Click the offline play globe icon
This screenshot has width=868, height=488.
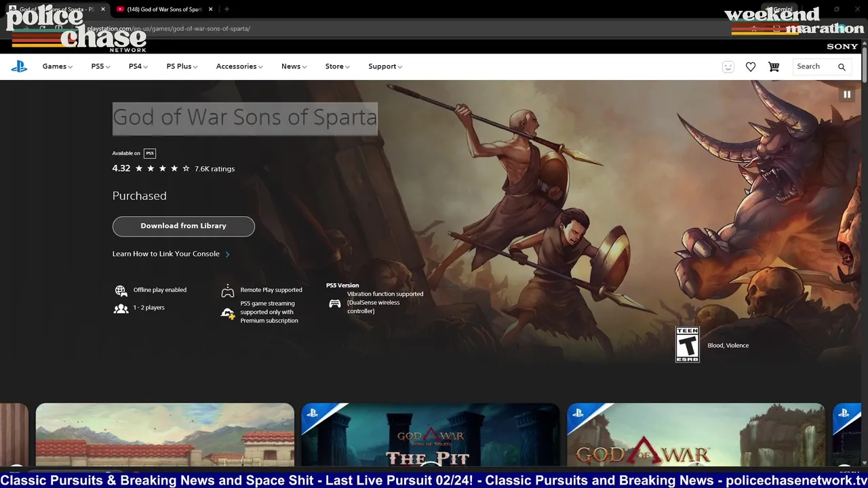(121, 290)
